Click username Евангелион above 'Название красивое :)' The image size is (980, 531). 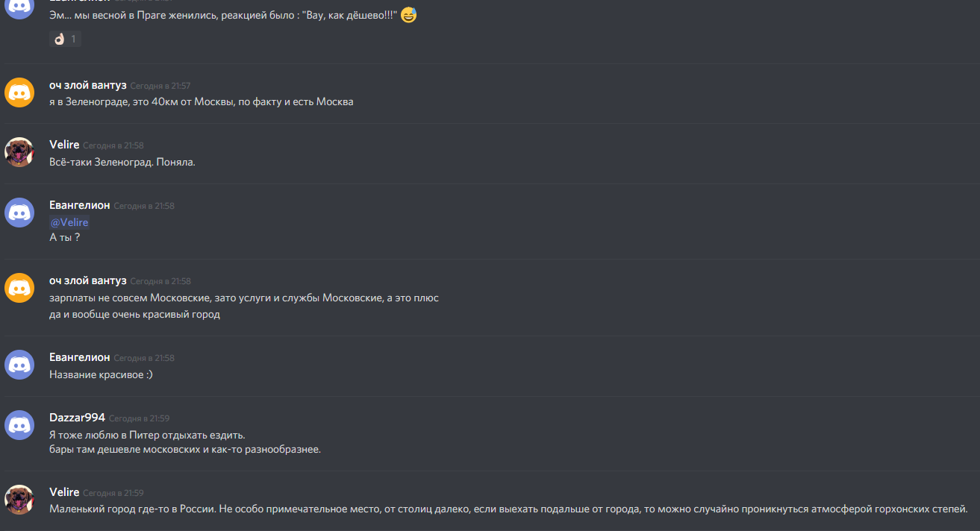[80, 357]
